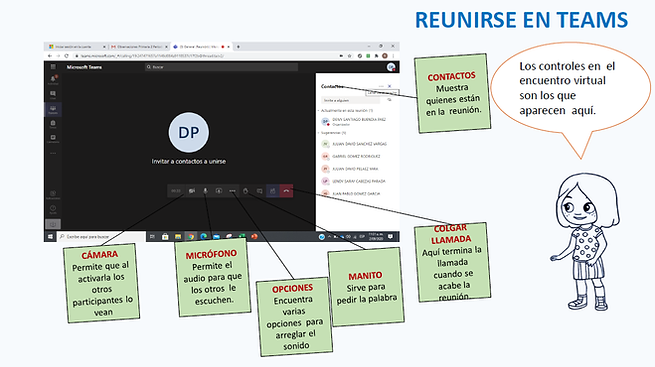Show more apps ellipsis in left rail

pyautogui.click(x=53, y=153)
